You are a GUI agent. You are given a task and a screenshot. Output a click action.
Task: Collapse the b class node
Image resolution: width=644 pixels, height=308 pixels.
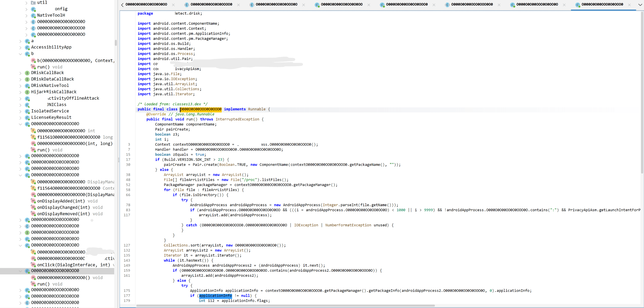click(x=20, y=54)
